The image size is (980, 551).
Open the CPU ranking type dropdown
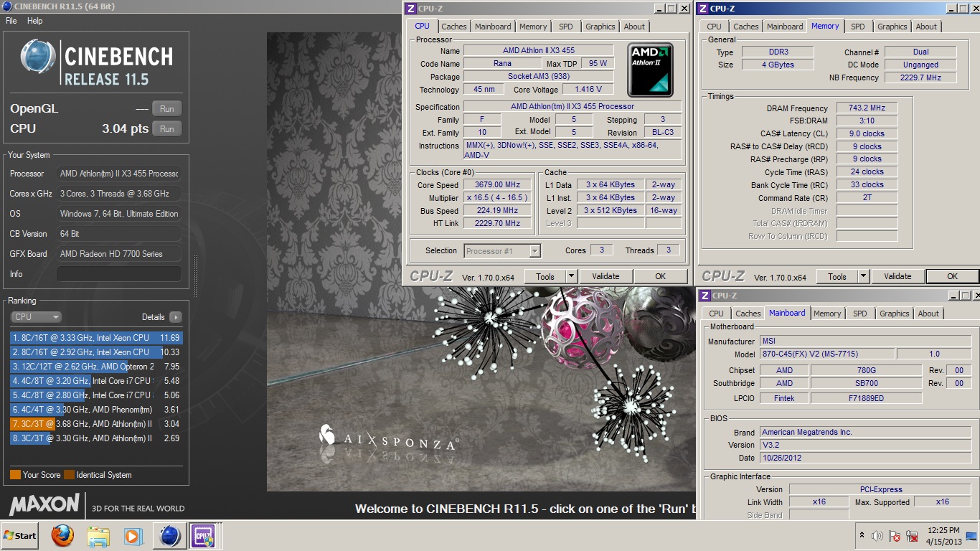36,317
